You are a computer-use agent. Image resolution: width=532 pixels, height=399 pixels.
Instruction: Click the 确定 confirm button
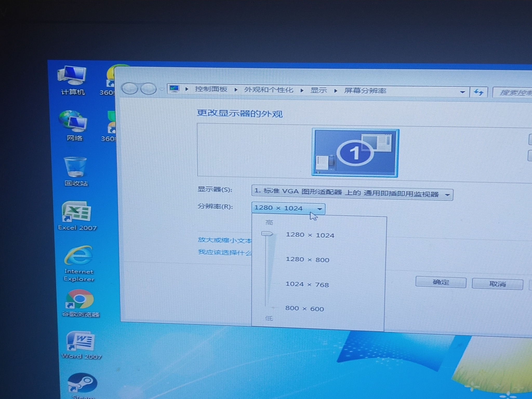pos(441,282)
